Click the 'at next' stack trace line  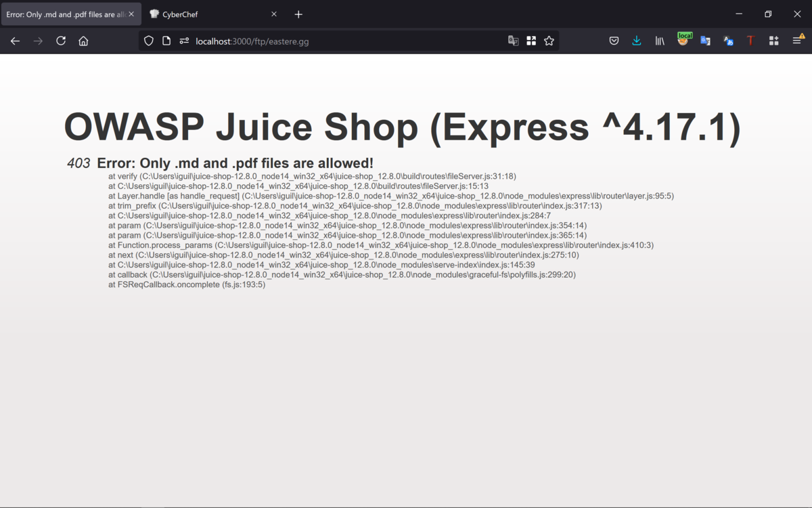click(x=344, y=255)
